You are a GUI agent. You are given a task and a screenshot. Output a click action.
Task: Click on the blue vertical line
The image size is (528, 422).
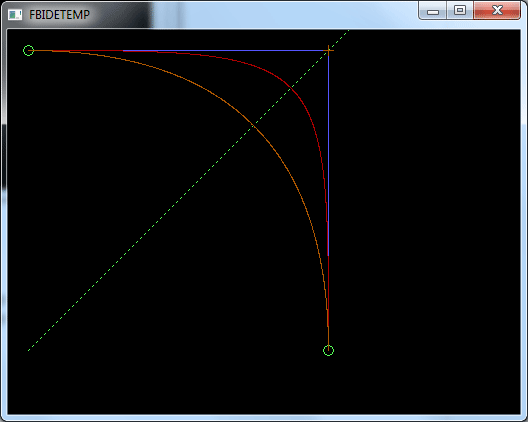[328, 153]
